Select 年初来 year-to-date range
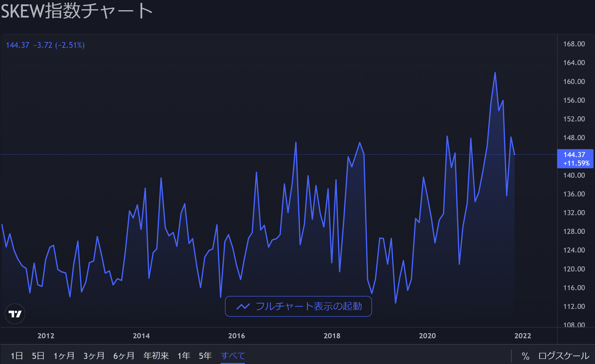This screenshot has height=364, width=595. pyautogui.click(x=156, y=356)
